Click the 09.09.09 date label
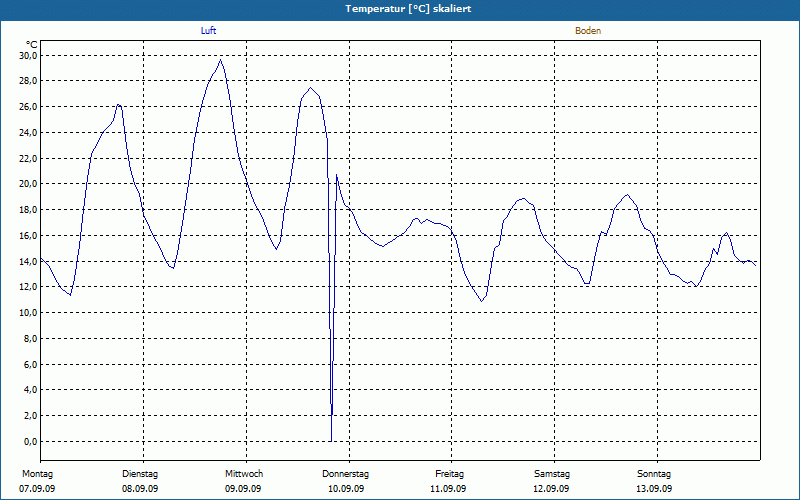 (x=243, y=489)
